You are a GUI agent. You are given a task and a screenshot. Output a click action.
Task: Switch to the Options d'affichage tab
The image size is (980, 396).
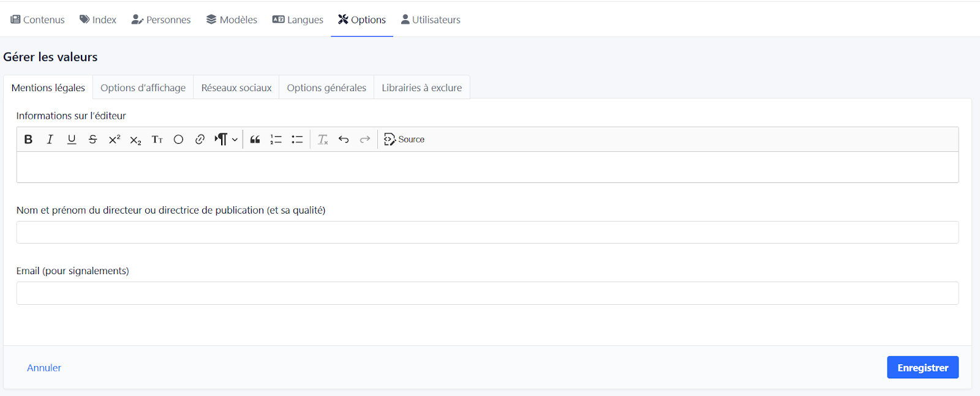click(143, 88)
